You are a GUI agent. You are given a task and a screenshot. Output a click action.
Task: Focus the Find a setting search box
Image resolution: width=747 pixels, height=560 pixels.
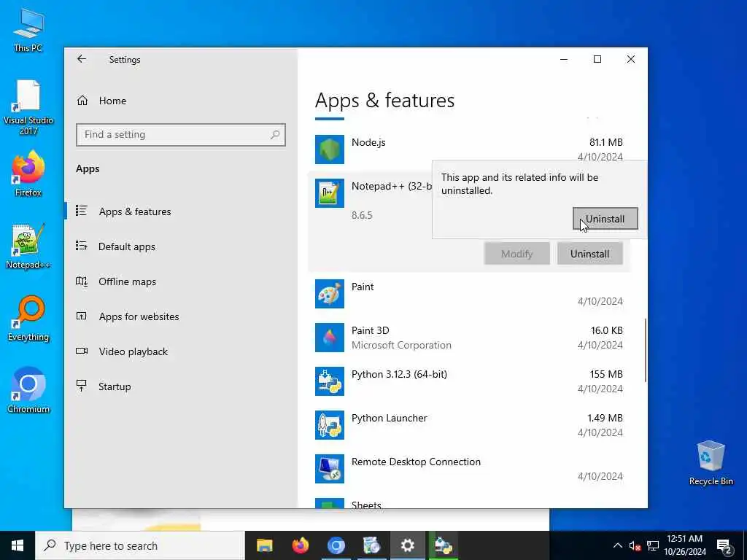pos(181,135)
